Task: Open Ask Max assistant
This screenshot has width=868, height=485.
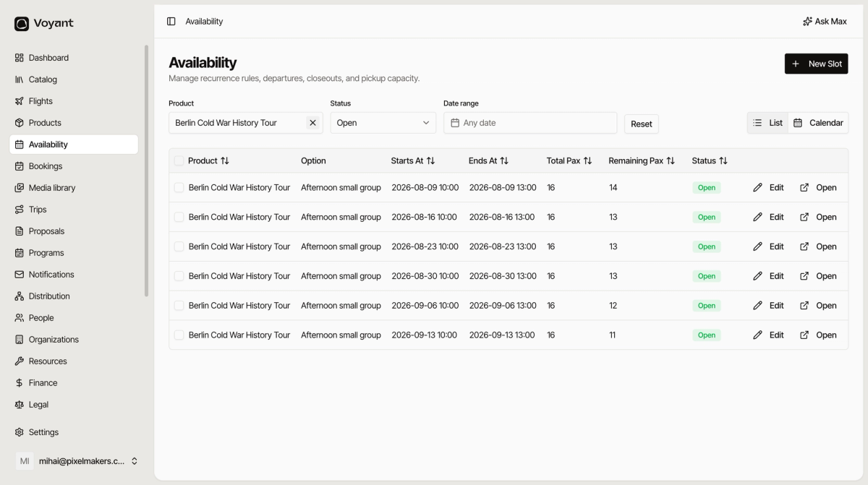Action: [x=825, y=22]
